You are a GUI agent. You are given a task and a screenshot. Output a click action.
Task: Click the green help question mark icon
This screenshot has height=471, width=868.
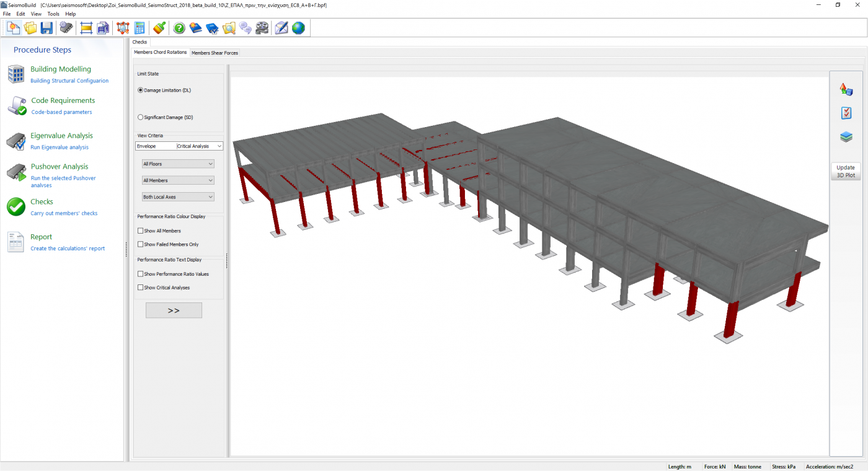(179, 28)
